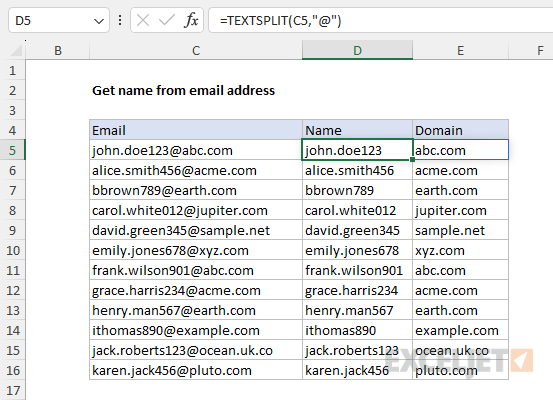Select domain cell ocean.uk.co
The height and width of the screenshot is (400, 553).
(461, 350)
